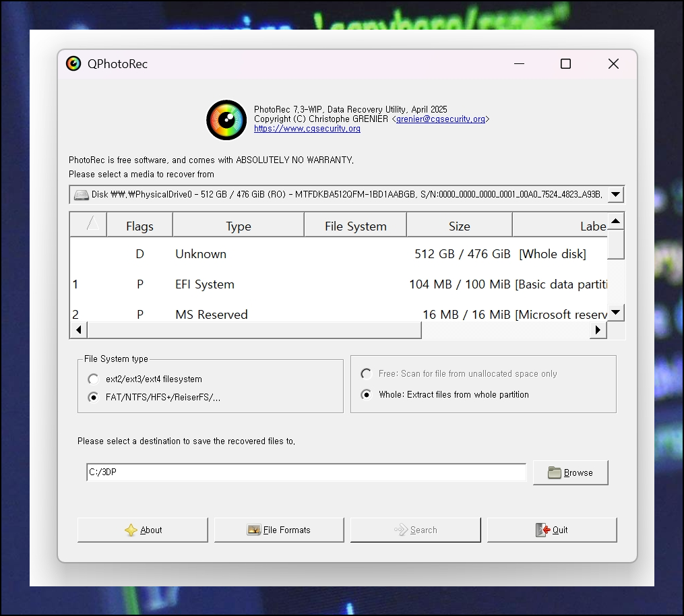Sort by the File System column header
This screenshot has width=684, height=616.
point(356,226)
